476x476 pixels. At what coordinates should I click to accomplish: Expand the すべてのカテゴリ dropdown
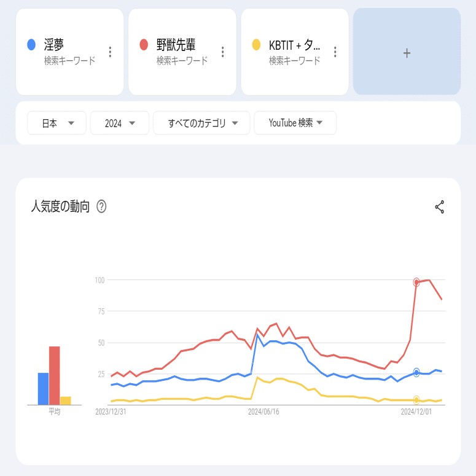coord(201,123)
